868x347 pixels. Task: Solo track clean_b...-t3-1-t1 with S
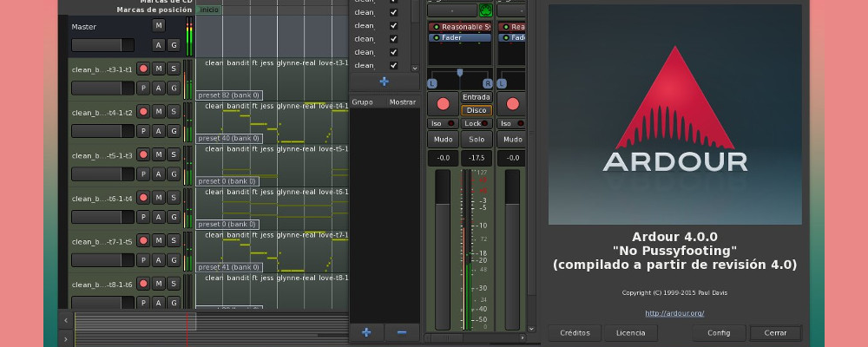click(x=174, y=69)
